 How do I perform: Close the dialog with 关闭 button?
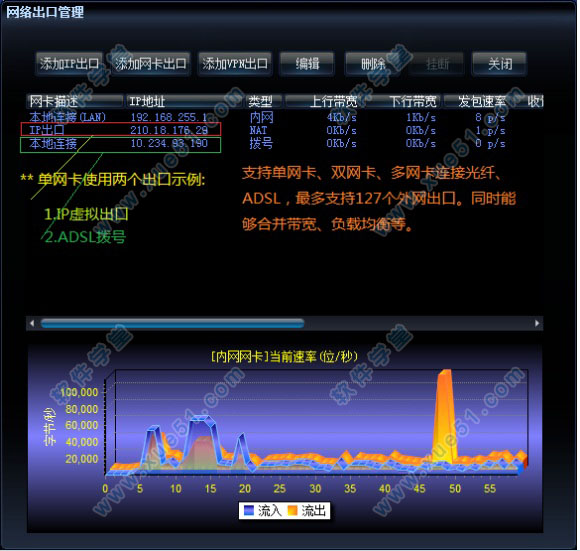[499, 64]
